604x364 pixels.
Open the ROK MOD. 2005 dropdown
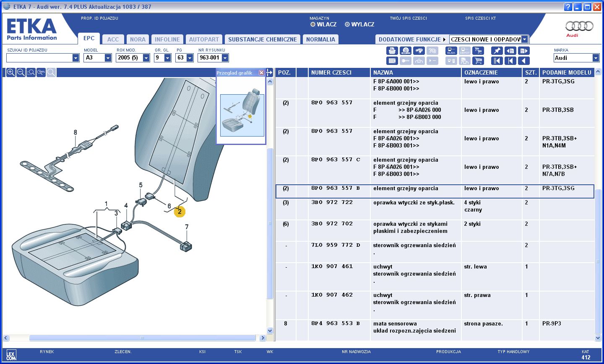click(x=146, y=58)
